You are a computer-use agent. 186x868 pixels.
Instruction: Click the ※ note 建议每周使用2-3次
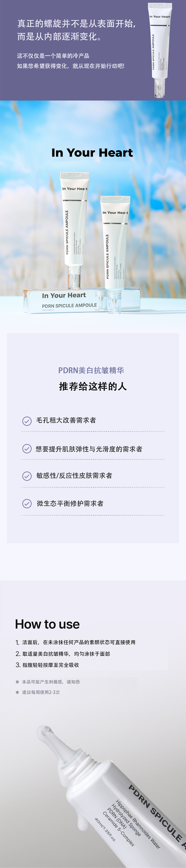pyautogui.click(x=38, y=692)
